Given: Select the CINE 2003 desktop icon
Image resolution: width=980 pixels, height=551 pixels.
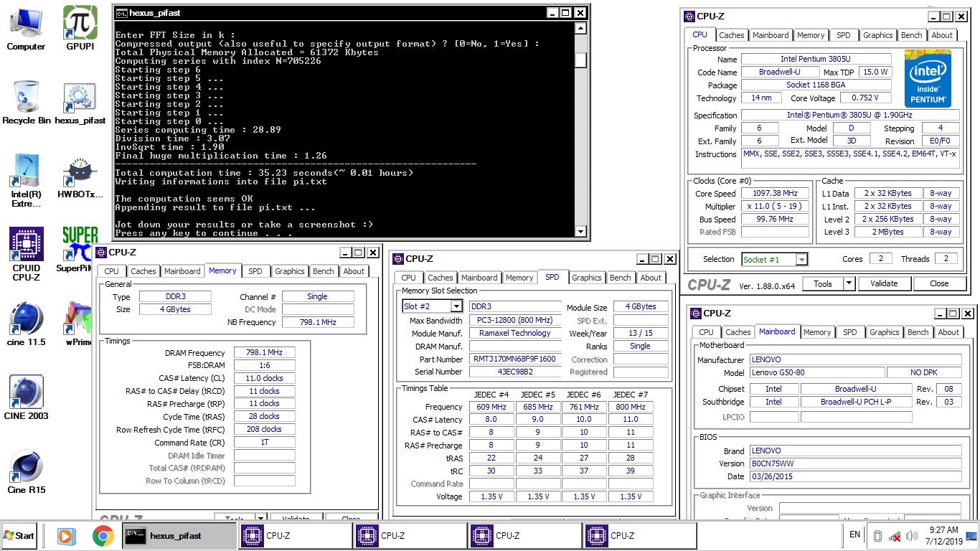Looking at the screenshot, I should (x=27, y=398).
